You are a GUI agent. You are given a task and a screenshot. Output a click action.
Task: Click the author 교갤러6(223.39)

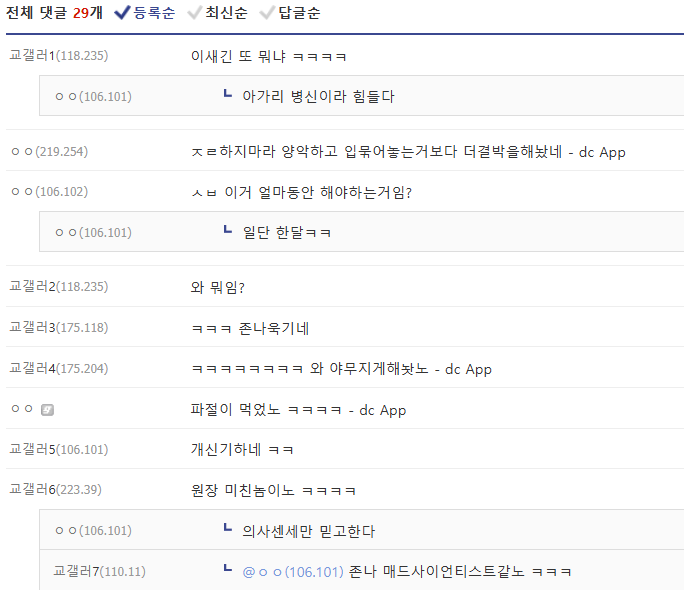coord(55,490)
